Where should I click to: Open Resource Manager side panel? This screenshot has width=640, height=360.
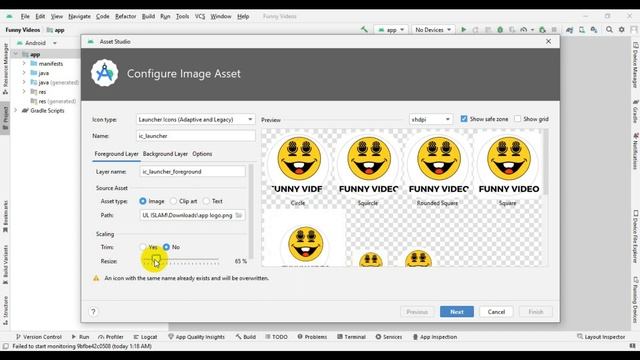coord(5,69)
